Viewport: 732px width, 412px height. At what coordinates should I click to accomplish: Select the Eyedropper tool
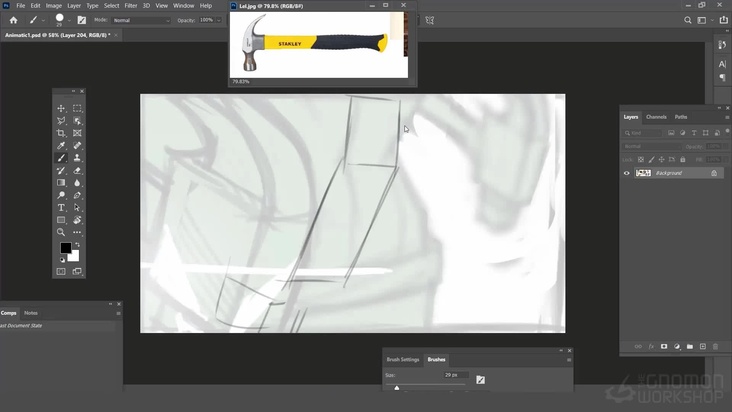click(61, 146)
